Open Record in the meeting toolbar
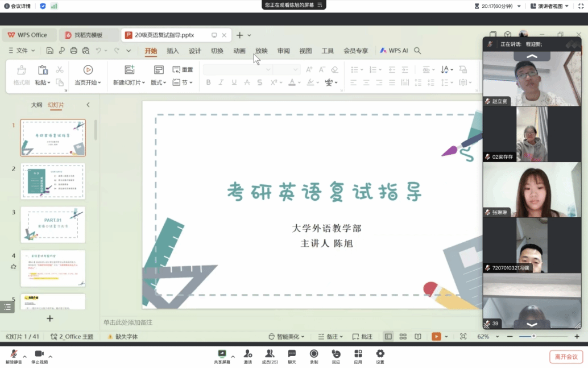 tap(314, 354)
